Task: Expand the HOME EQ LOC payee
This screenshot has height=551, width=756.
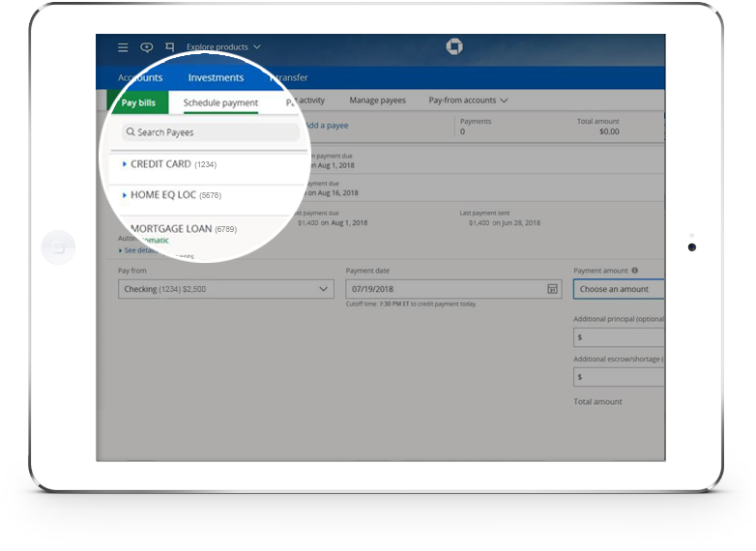Action: (125, 195)
